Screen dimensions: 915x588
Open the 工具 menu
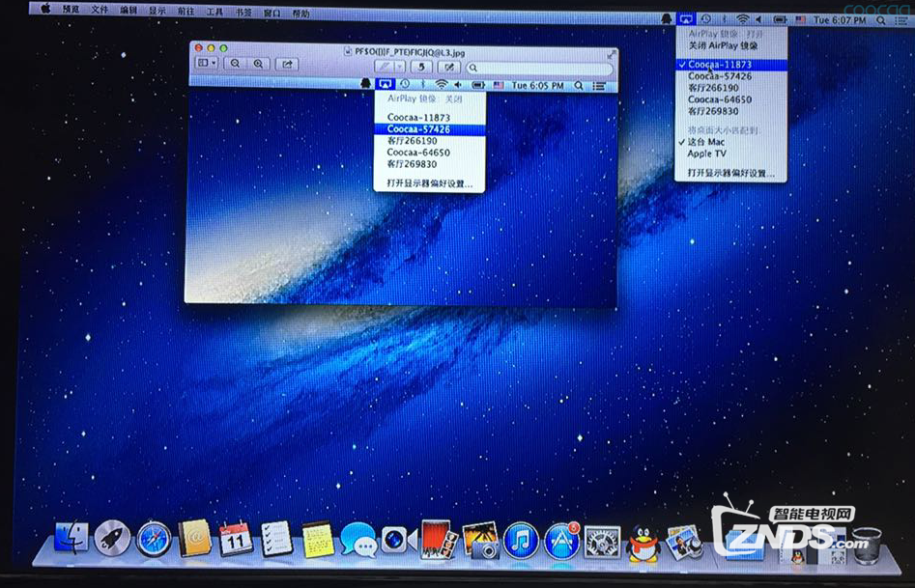[x=214, y=12]
